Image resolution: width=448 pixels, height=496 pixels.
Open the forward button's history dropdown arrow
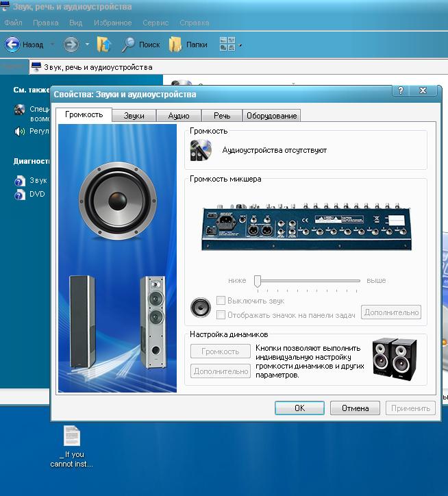pos(87,45)
